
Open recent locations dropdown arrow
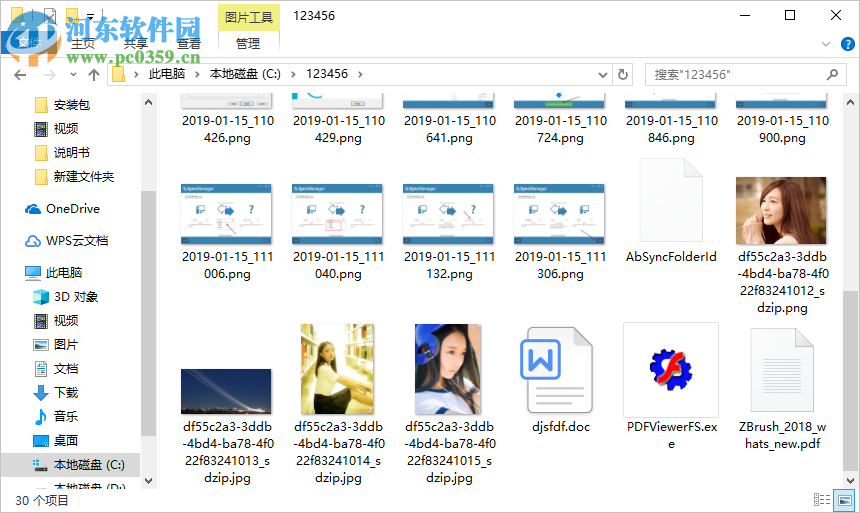[73, 75]
